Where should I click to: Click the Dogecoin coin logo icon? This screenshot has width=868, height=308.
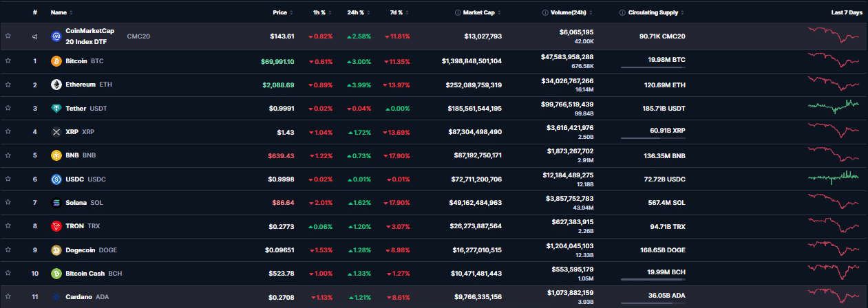pos(56,250)
